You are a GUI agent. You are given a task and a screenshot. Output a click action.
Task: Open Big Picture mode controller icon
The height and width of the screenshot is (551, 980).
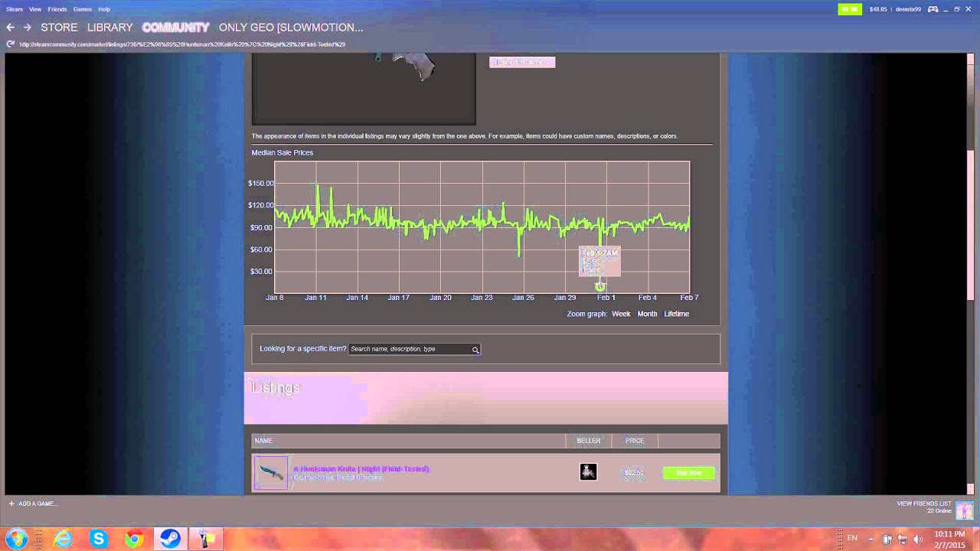[933, 9]
